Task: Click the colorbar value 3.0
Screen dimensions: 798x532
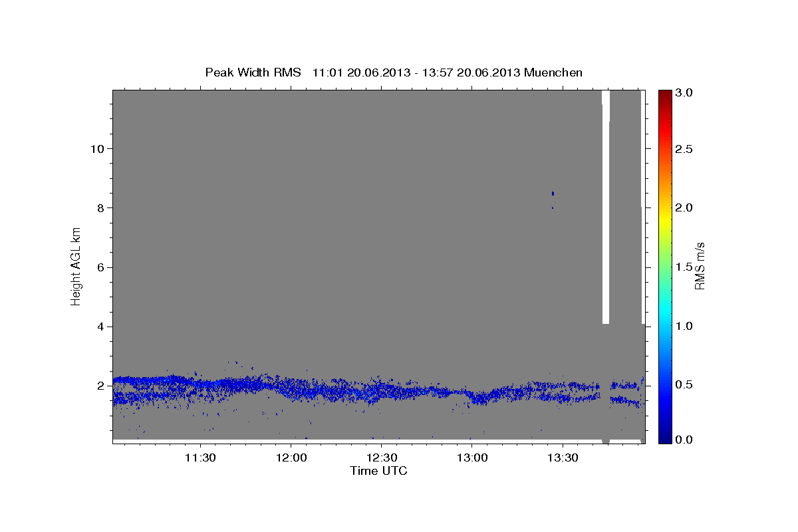Action: pos(685,92)
